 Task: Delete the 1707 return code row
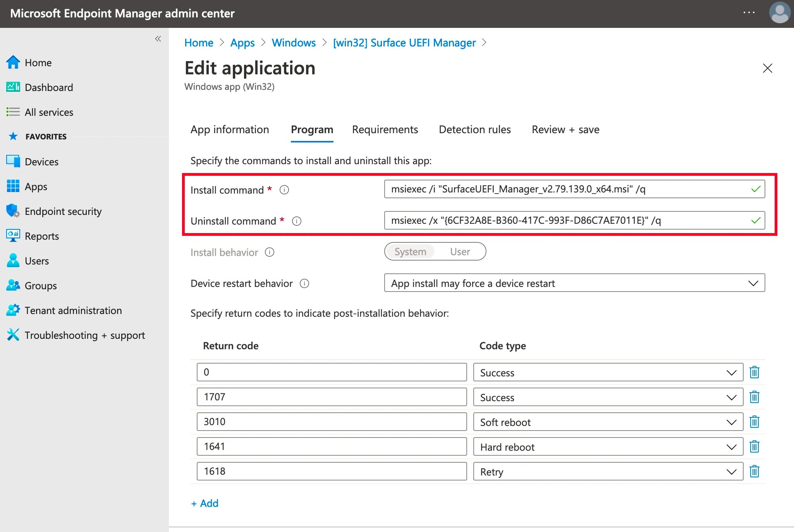pyautogui.click(x=754, y=397)
